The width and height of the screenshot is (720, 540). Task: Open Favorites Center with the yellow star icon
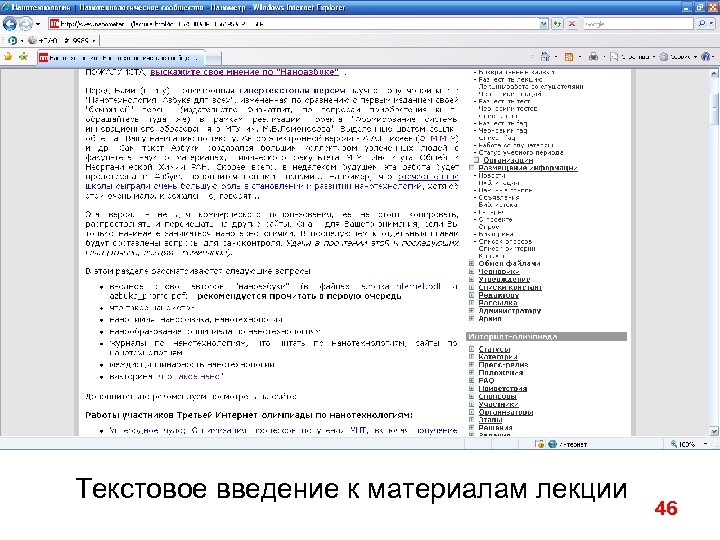click(x=8, y=57)
